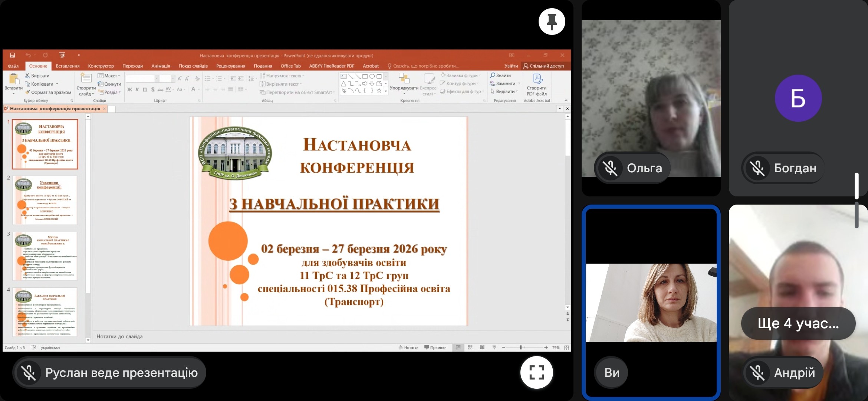The height and width of the screenshot is (401, 868).
Task: Toggle bold Ж formatting button
Action: click(129, 89)
